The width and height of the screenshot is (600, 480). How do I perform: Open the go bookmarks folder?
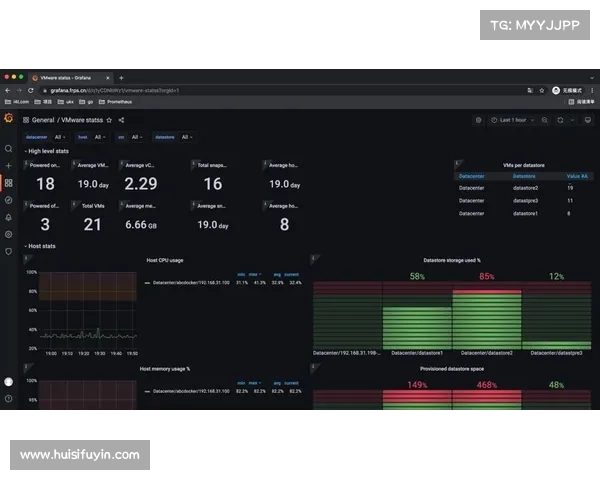pos(86,102)
